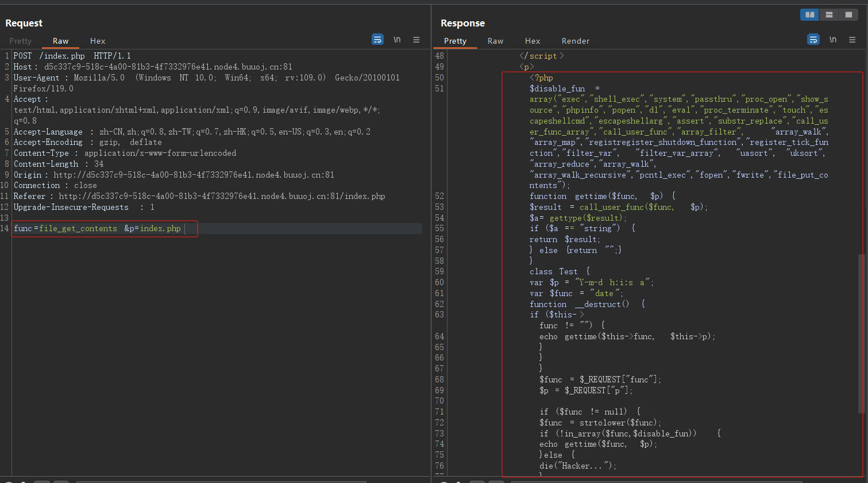Image resolution: width=868 pixels, height=483 pixels.
Task: Click the '$result = call_user_func' line
Action: [619, 207]
